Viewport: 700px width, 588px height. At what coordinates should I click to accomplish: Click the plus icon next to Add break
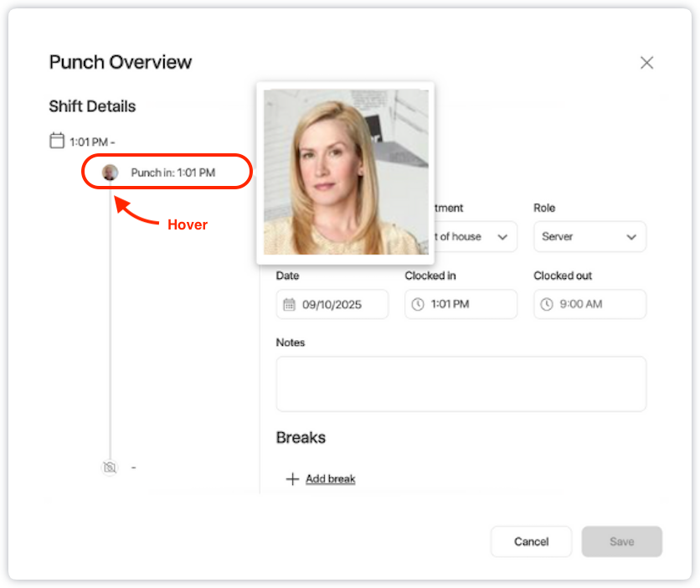292,479
